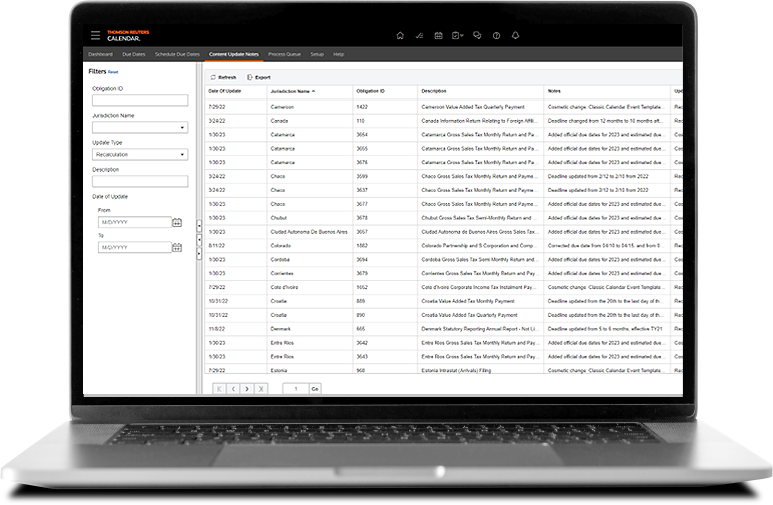Click the Obligation ID input field
Viewport: 773px width, 505px height.
point(139,100)
